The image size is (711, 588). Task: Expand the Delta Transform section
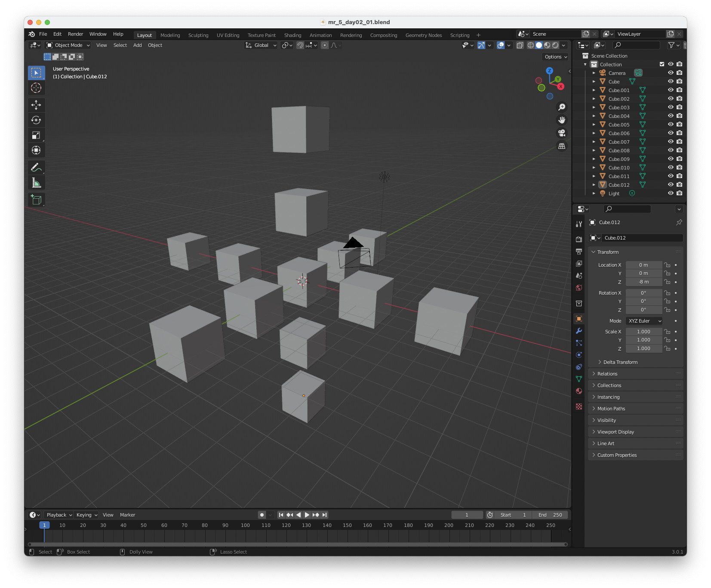620,362
